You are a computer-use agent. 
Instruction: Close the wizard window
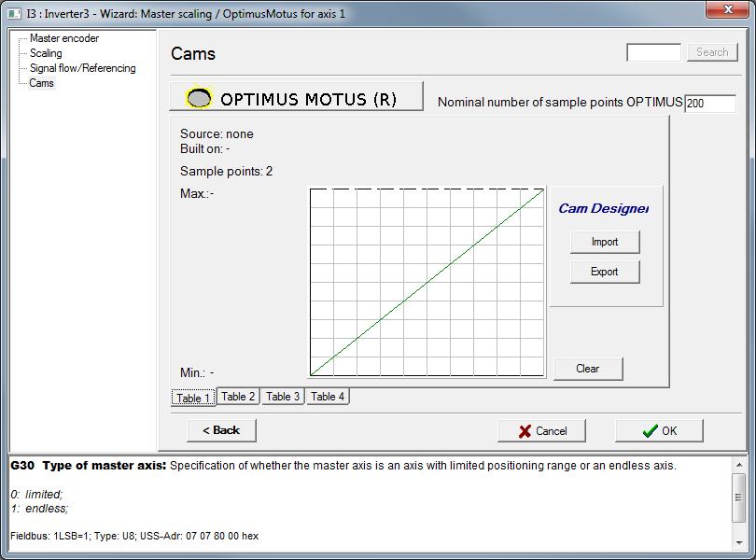(x=728, y=9)
